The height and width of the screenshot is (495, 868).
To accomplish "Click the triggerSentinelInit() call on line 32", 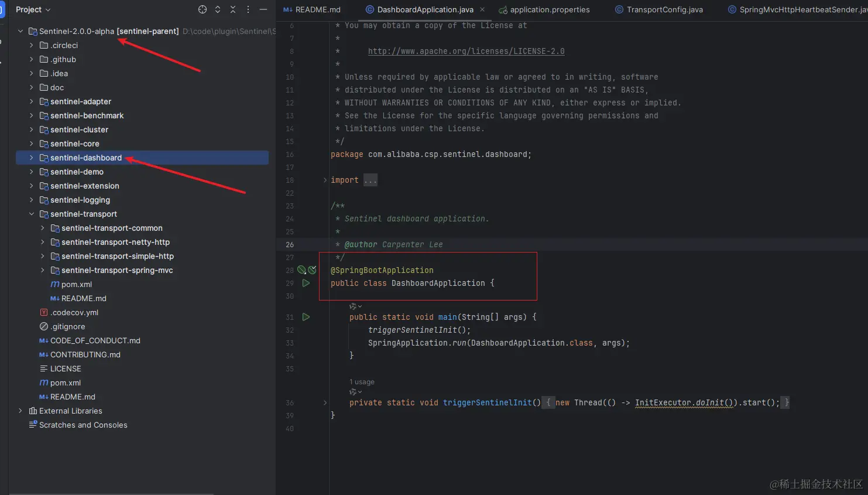I will click(419, 330).
